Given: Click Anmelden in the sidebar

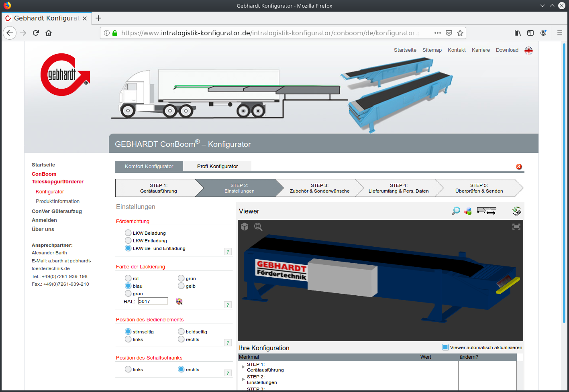Looking at the screenshot, I should [44, 220].
